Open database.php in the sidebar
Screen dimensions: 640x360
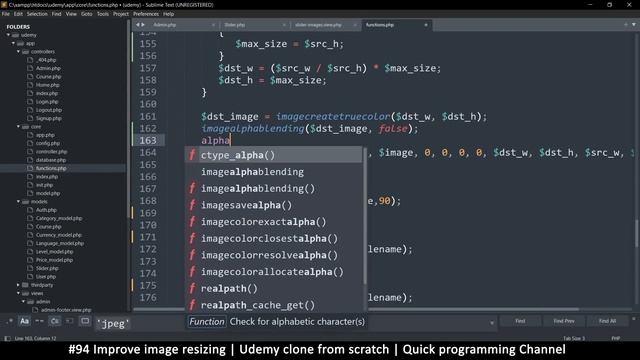[x=51, y=160]
